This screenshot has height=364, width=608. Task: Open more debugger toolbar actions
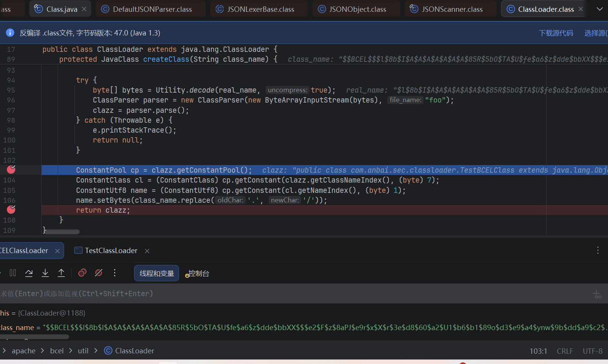pos(115,273)
